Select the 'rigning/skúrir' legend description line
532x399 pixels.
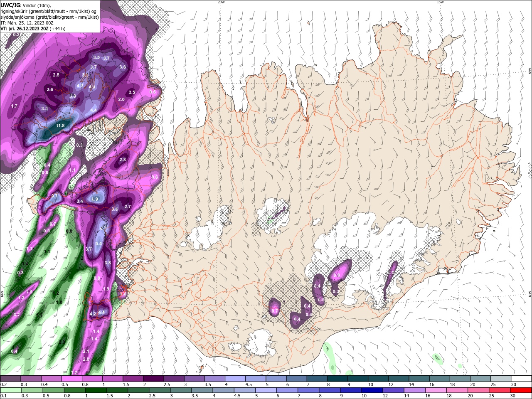[49, 11]
